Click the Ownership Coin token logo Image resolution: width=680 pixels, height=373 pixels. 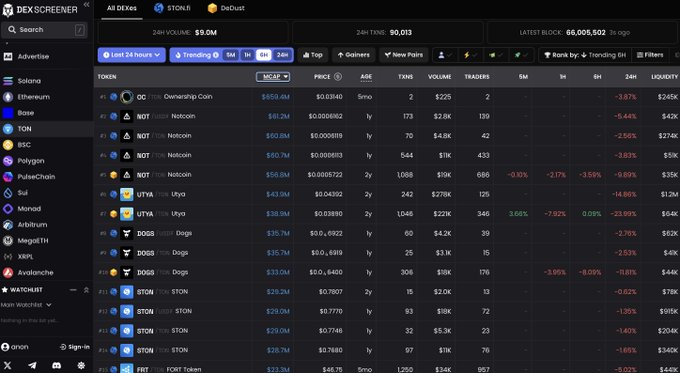click(127, 97)
